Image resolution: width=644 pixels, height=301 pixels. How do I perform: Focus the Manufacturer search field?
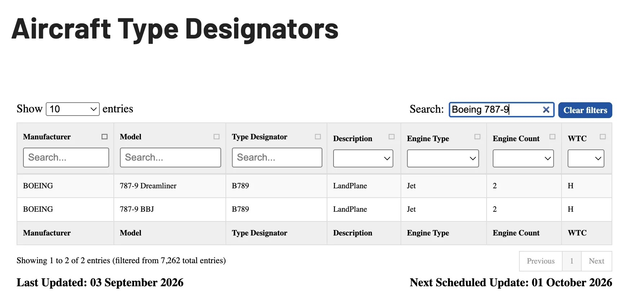(66, 157)
